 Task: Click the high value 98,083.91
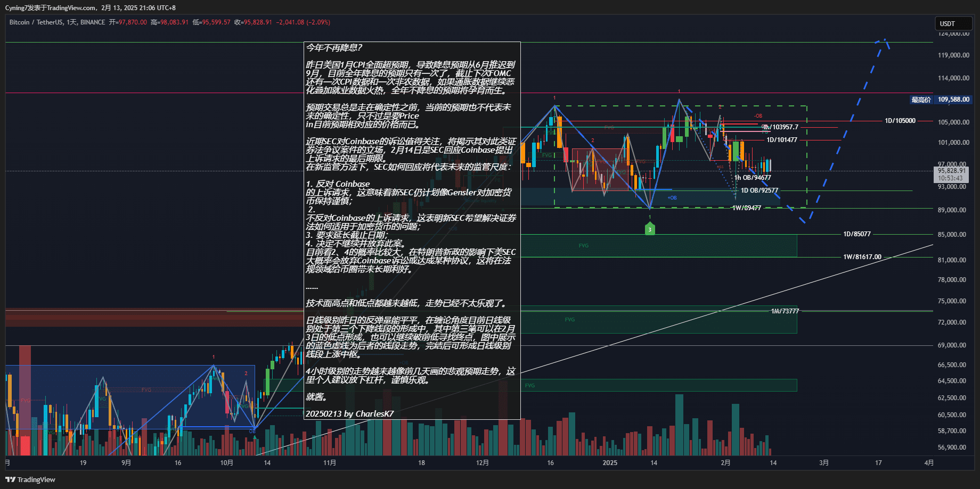(174, 22)
